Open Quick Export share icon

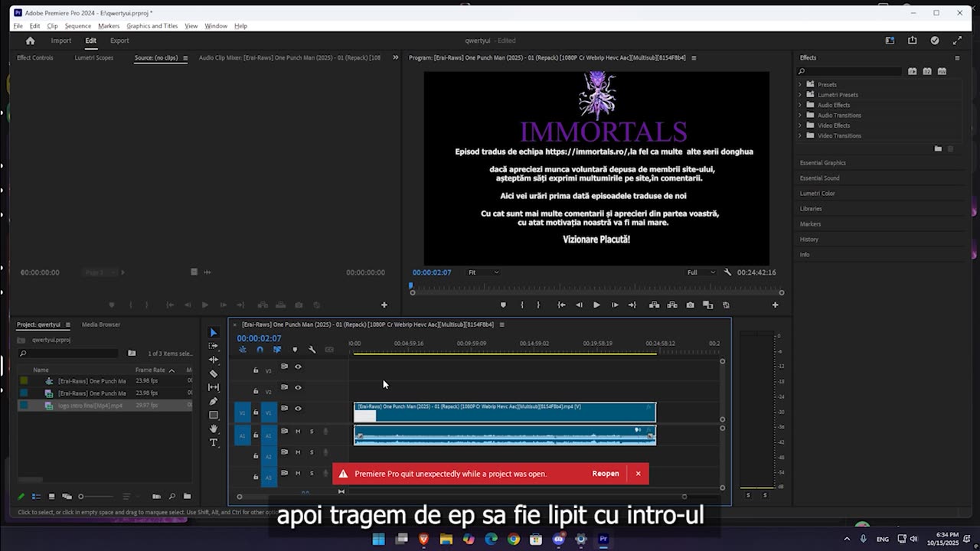coord(912,41)
